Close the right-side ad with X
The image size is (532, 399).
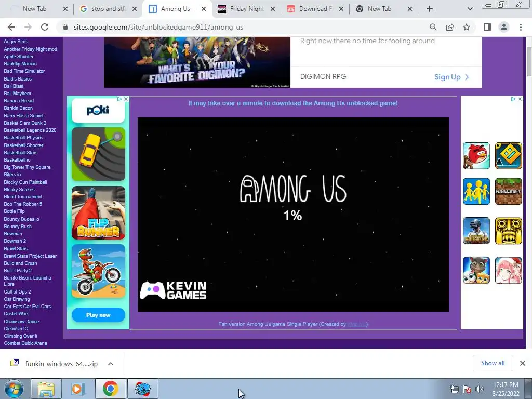[520, 99]
